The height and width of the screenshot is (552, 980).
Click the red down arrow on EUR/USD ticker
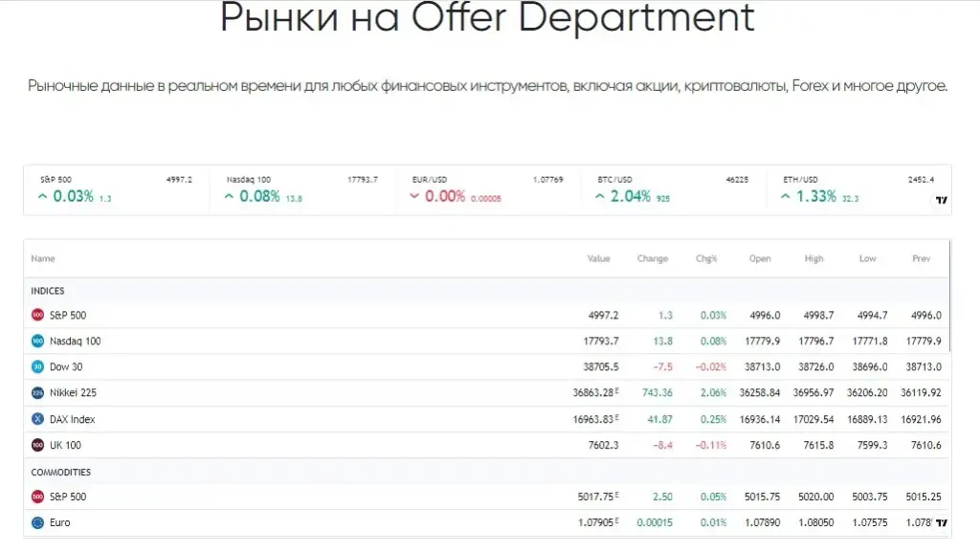(x=413, y=197)
